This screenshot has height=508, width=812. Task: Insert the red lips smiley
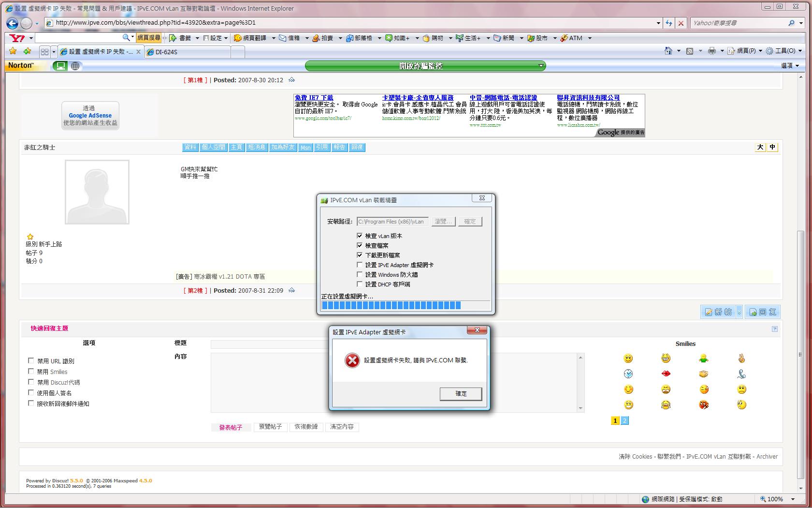click(666, 374)
